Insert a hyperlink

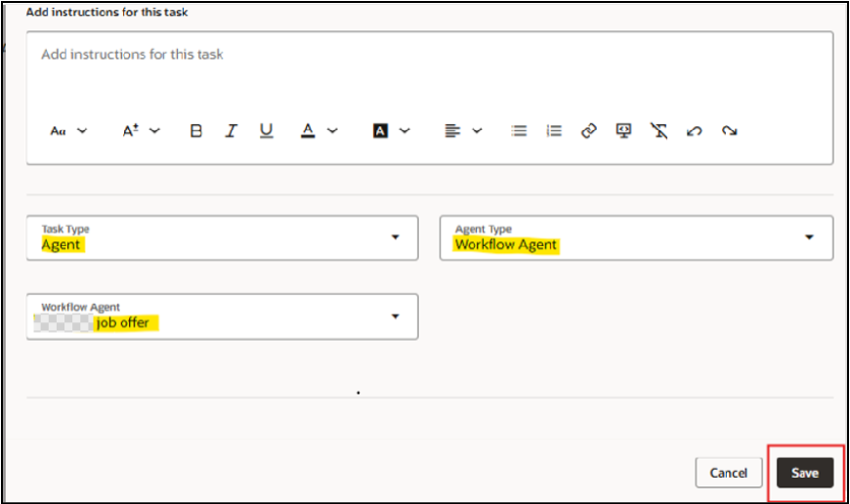tap(589, 131)
